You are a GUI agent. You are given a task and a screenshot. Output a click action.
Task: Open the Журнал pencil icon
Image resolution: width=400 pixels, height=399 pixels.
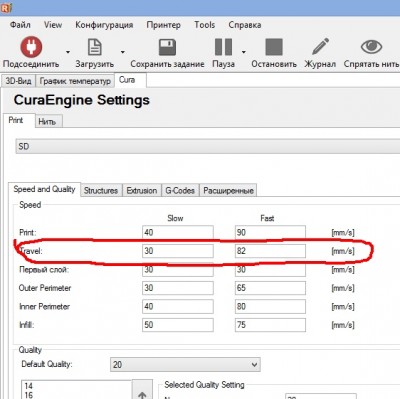[x=320, y=46]
